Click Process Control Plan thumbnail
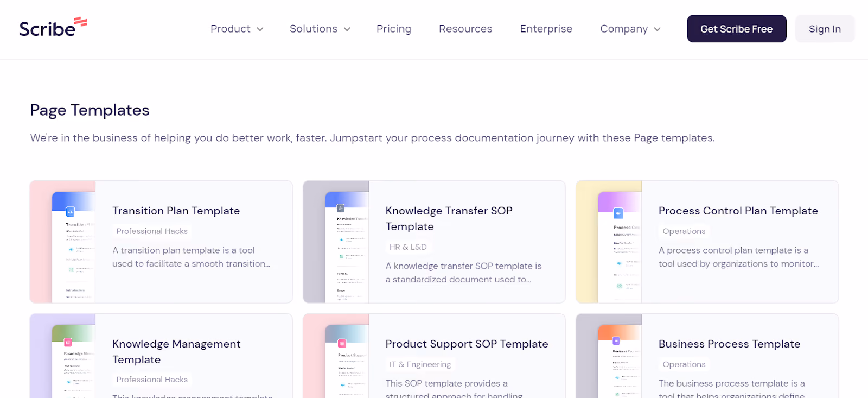The width and height of the screenshot is (868, 398). pyautogui.click(x=609, y=242)
